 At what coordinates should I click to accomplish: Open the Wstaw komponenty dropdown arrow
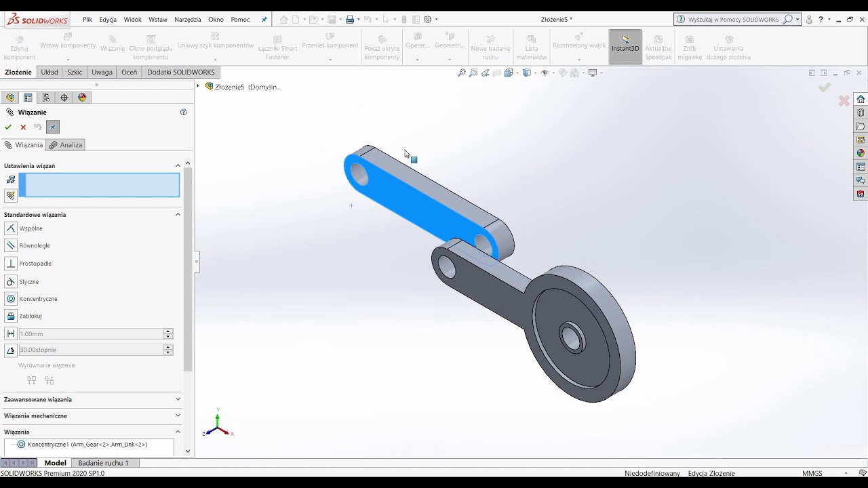tap(68, 60)
